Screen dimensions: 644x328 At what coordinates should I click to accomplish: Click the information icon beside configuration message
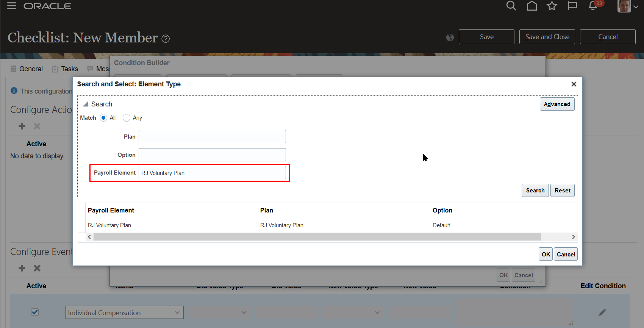[x=14, y=91]
